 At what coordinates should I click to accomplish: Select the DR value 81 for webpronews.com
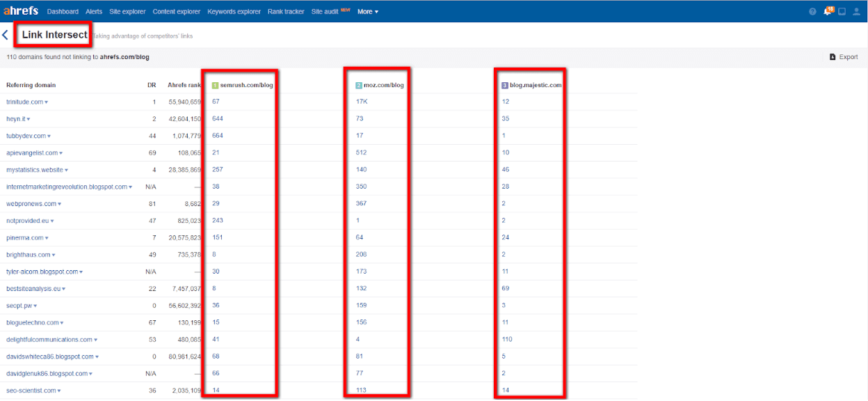click(x=152, y=203)
